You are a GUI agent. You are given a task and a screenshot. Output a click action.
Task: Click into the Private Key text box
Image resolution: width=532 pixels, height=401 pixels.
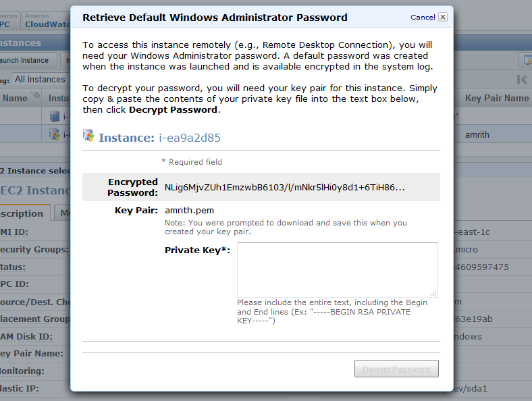tap(338, 270)
